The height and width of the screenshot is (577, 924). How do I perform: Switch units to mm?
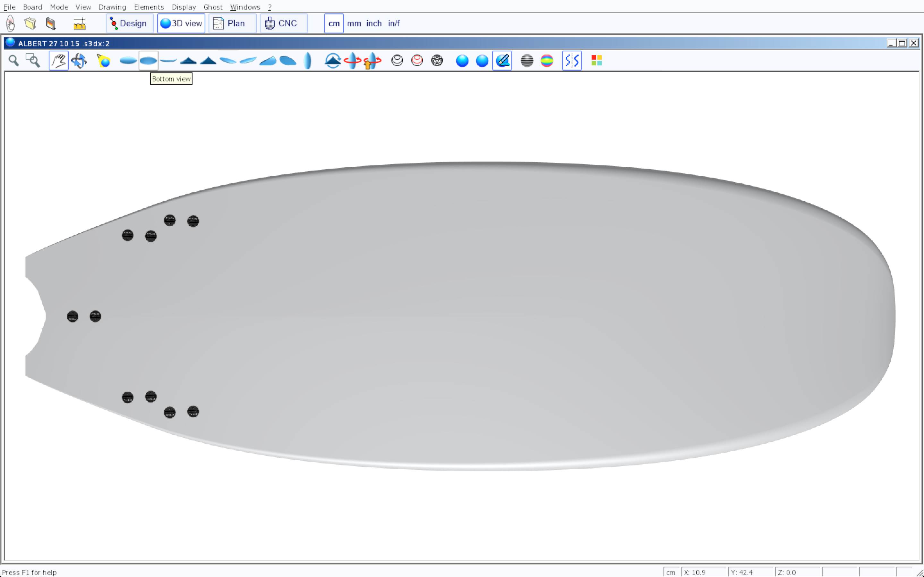tap(354, 23)
